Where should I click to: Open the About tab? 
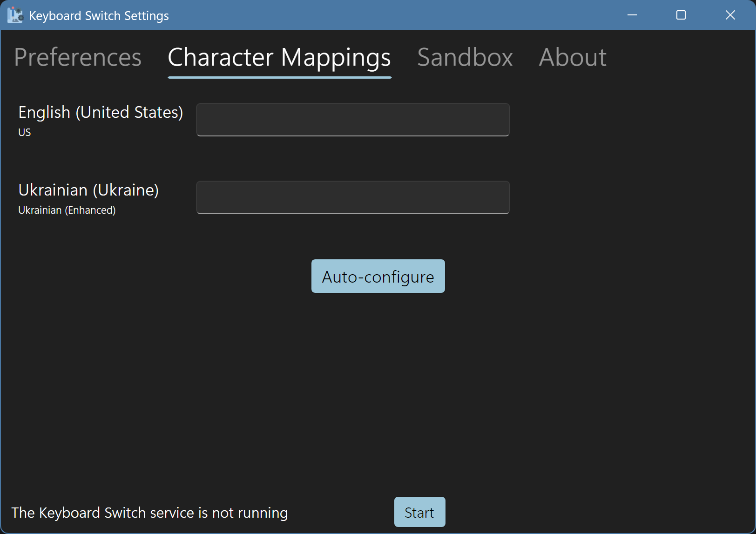(x=573, y=57)
